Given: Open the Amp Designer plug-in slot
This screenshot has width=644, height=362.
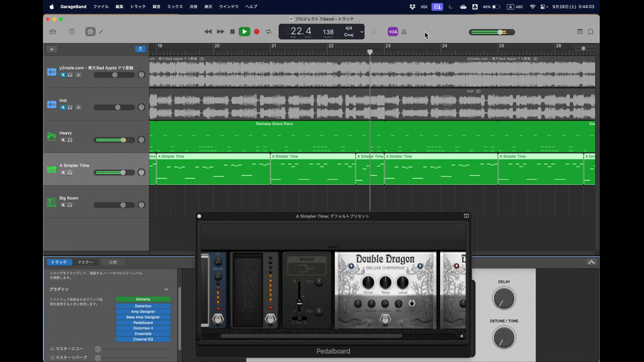Looking at the screenshot, I should point(143,312).
